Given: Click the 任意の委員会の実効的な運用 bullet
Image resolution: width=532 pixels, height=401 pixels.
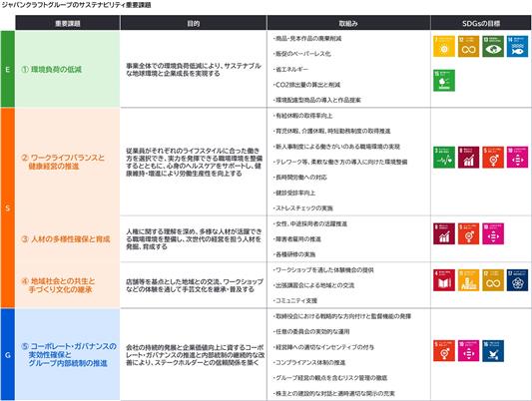Looking at the screenshot, I should point(311,331).
